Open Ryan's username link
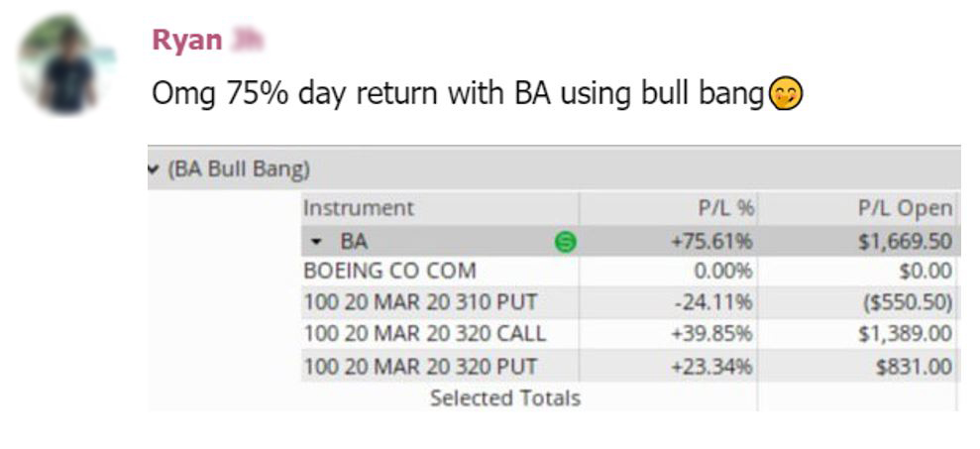The image size is (980, 449). [x=187, y=41]
